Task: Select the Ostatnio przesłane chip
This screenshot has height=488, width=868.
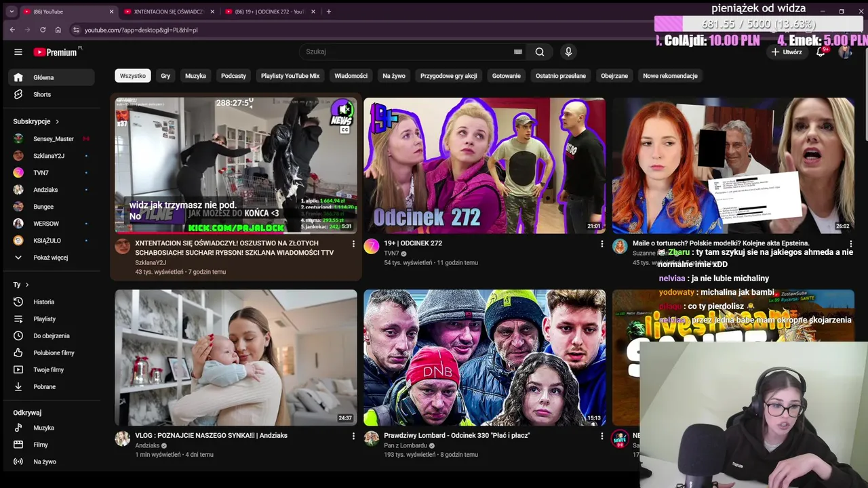Action: point(561,76)
